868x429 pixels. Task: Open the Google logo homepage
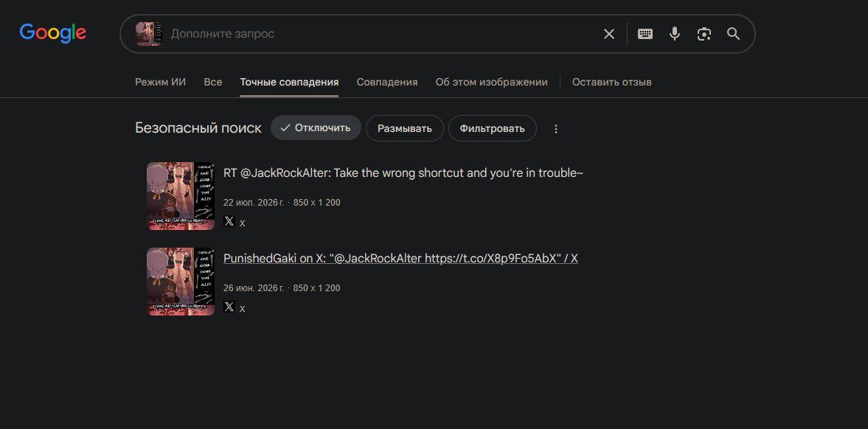[53, 33]
